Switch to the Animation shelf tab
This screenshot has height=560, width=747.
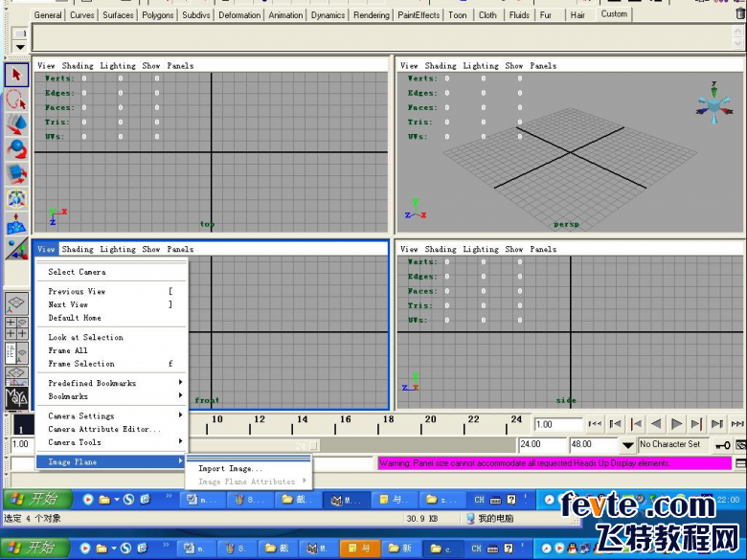click(285, 15)
